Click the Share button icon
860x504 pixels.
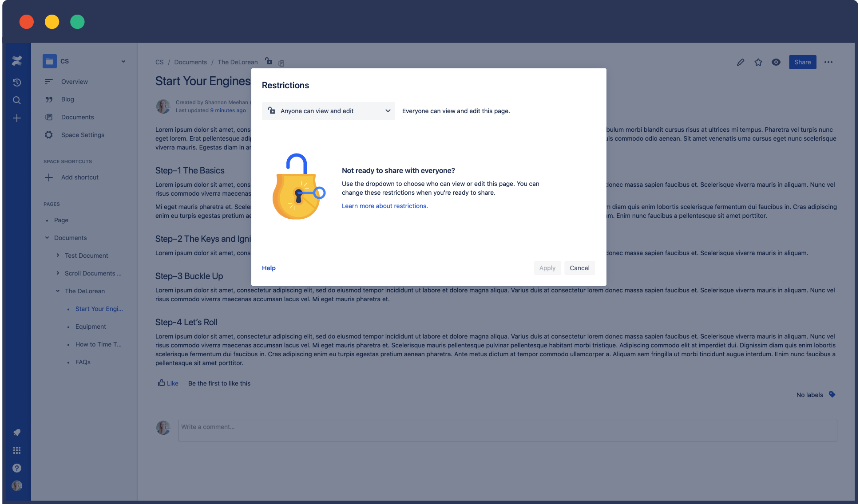802,62
